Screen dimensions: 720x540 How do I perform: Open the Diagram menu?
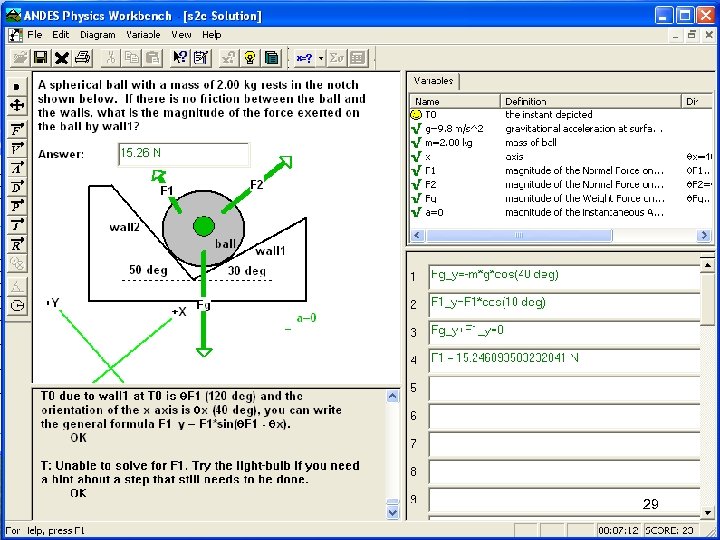98,35
